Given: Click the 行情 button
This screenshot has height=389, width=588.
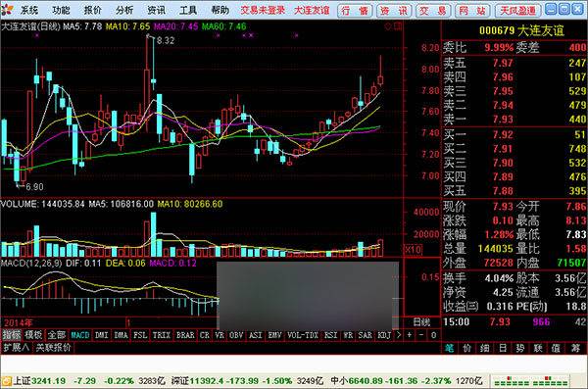Looking at the screenshot, I should click(x=355, y=11).
